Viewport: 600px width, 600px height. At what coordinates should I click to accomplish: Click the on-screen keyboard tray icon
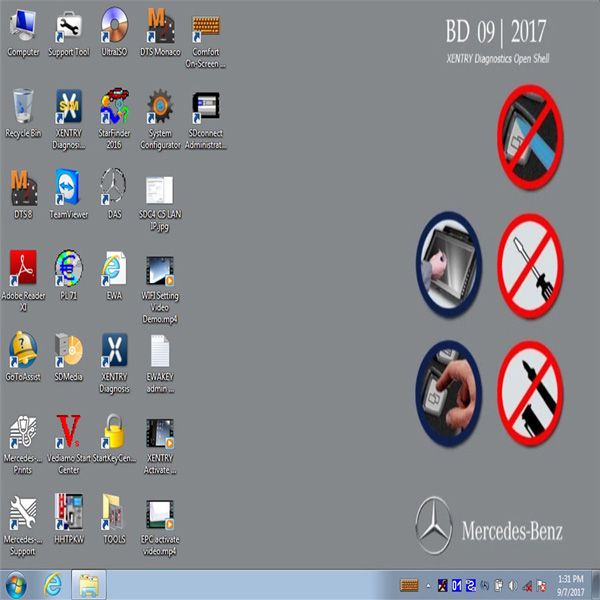pos(409,585)
